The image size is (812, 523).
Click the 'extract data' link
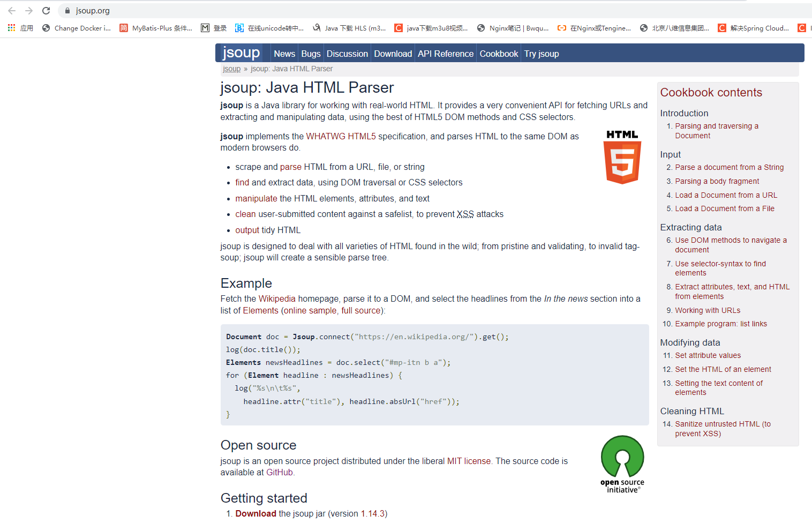click(291, 183)
